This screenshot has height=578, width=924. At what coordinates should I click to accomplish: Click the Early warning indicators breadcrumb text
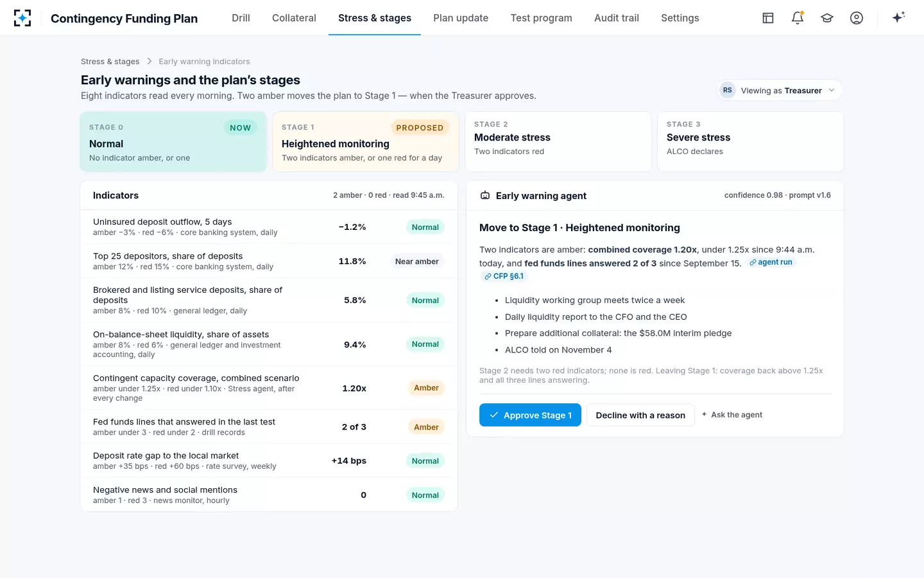pyautogui.click(x=204, y=62)
